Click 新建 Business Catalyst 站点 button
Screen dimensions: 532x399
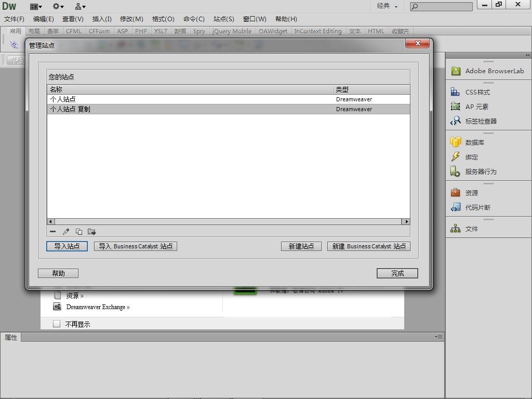pos(369,246)
